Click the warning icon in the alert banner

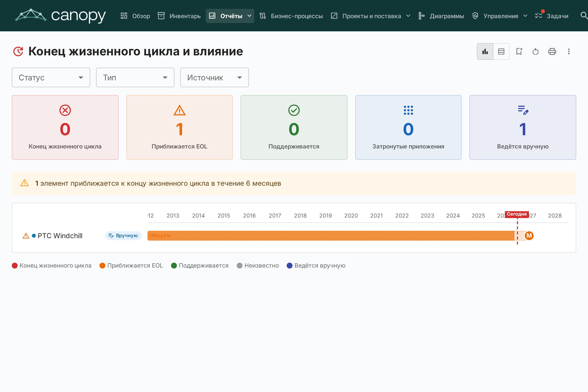click(x=24, y=183)
